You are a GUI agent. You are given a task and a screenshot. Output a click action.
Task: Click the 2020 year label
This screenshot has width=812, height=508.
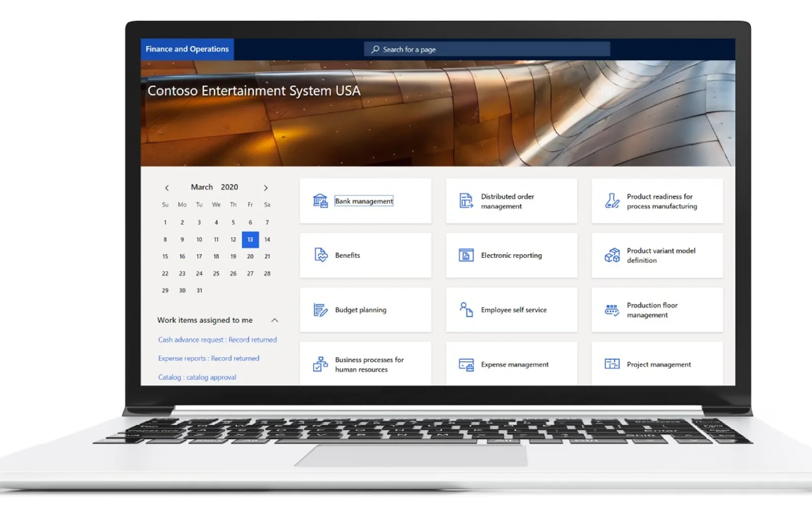coord(229,187)
